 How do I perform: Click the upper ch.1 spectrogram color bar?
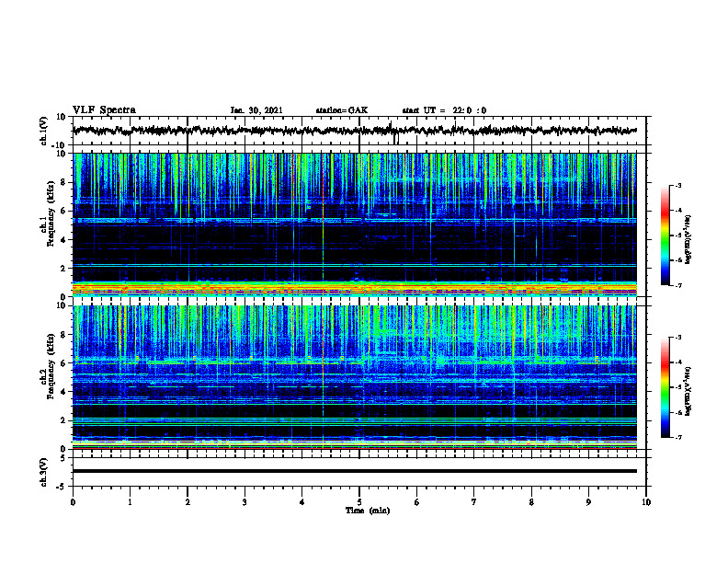click(665, 236)
